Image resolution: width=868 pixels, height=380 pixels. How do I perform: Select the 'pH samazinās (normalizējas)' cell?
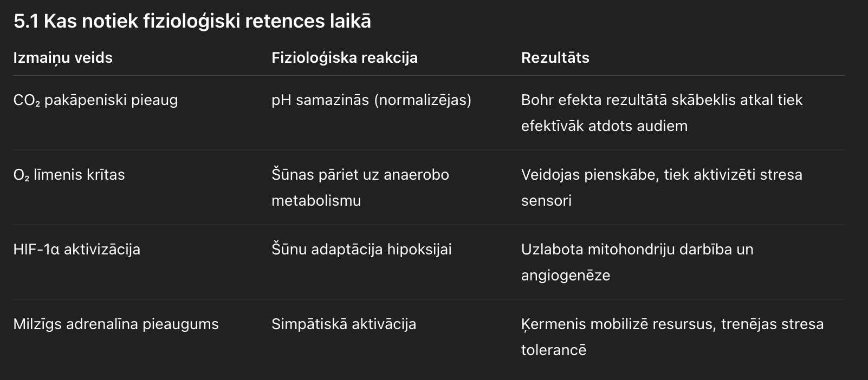(372, 100)
